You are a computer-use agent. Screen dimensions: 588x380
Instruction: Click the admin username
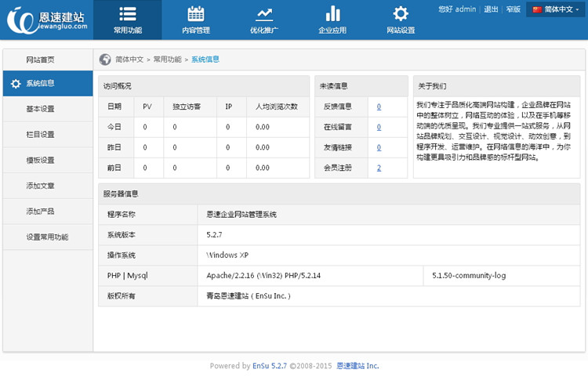click(466, 9)
